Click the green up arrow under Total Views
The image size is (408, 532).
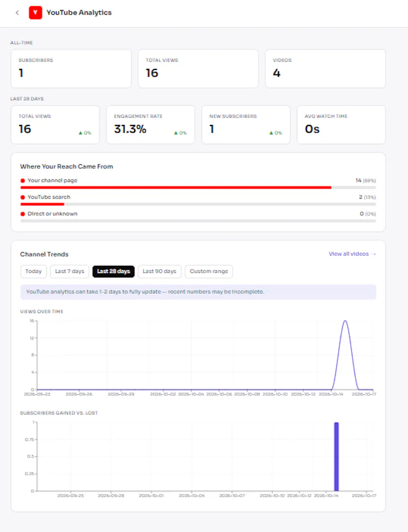click(81, 133)
